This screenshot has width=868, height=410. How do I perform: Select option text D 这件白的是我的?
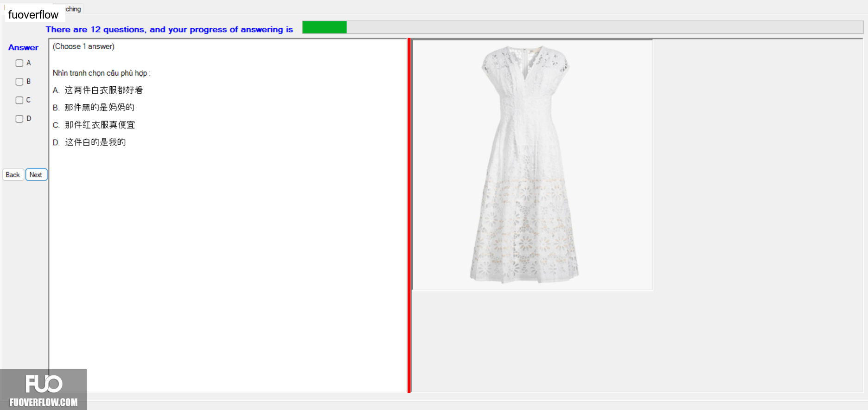[89, 142]
